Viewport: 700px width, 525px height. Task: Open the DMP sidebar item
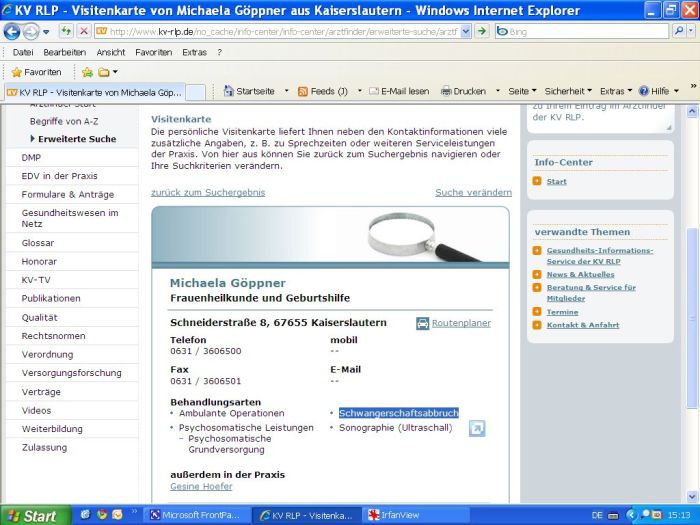[31, 158]
